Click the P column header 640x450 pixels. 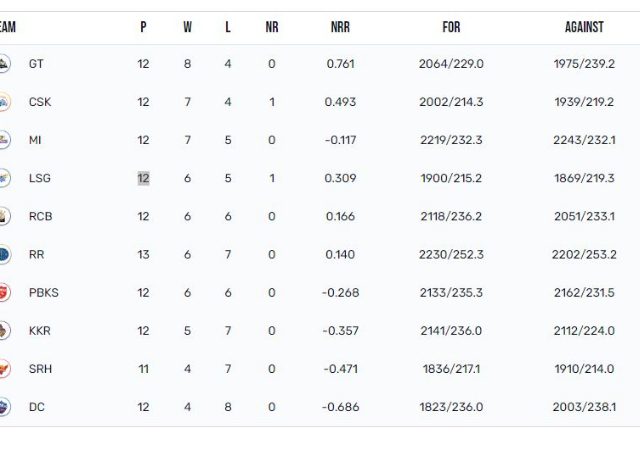click(x=143, y=27)
